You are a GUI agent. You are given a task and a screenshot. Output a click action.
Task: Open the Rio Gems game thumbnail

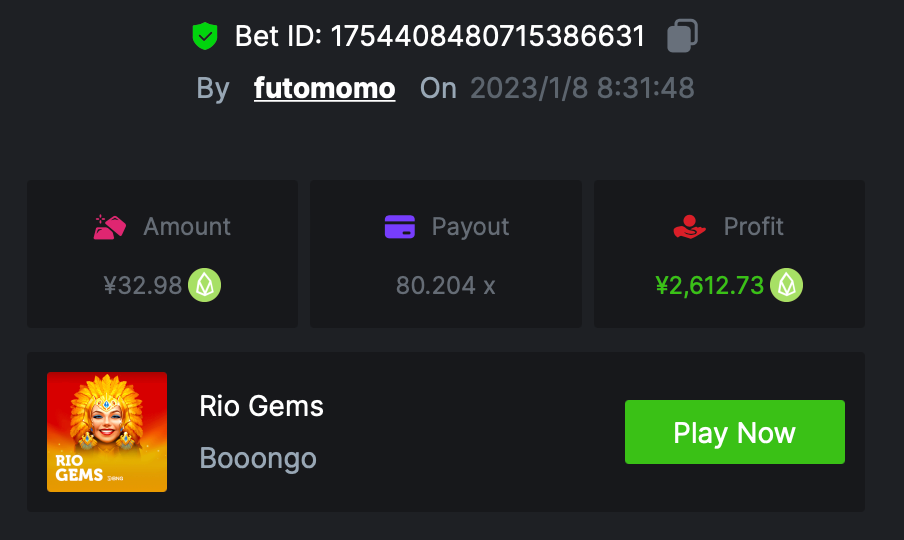pos(107,432)
